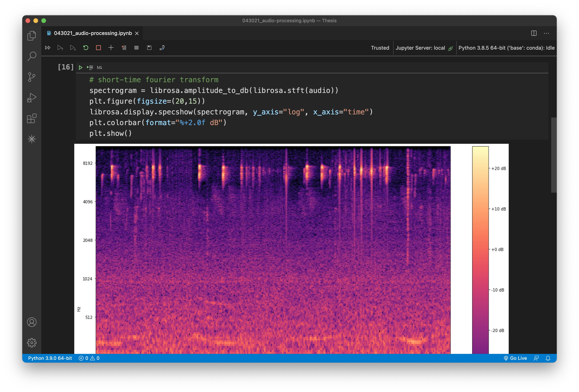Select the Python 3.9.0 64-bit interpreter status

pyautogui.click(x=50, y=358)
